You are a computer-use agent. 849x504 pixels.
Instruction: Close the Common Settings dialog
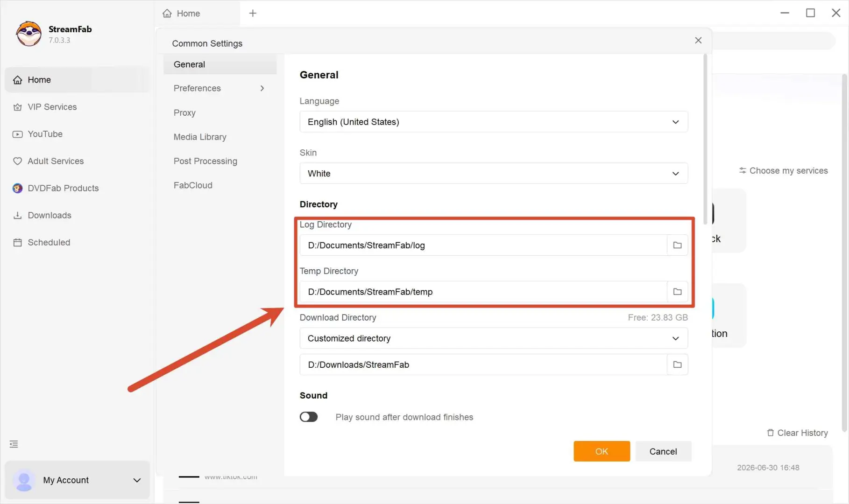698,41
